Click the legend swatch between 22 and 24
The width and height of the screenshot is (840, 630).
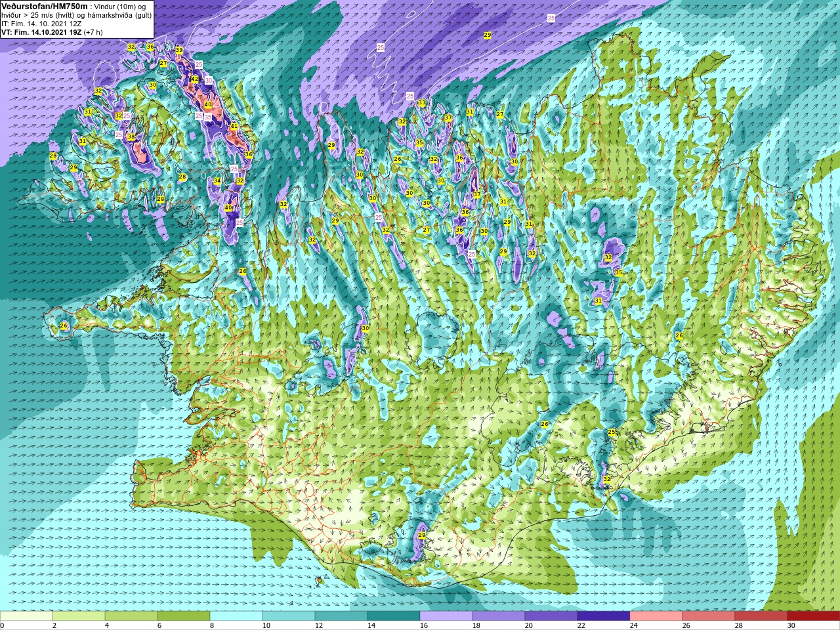tap(604, 616)
